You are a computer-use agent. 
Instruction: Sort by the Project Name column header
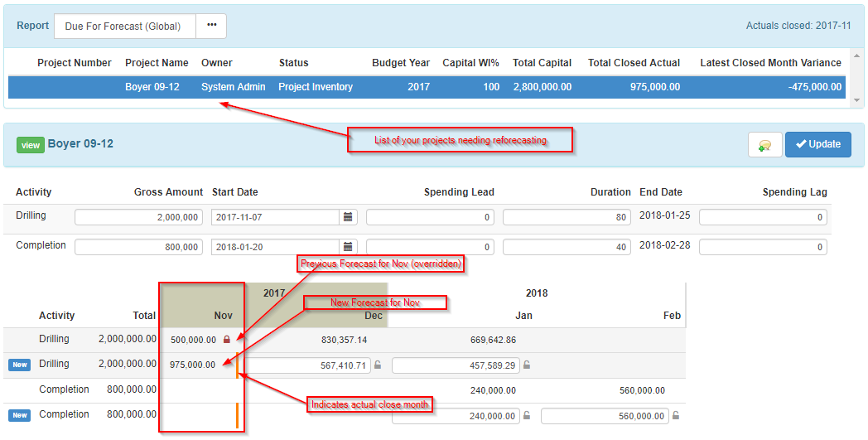(x=157, y=63)
